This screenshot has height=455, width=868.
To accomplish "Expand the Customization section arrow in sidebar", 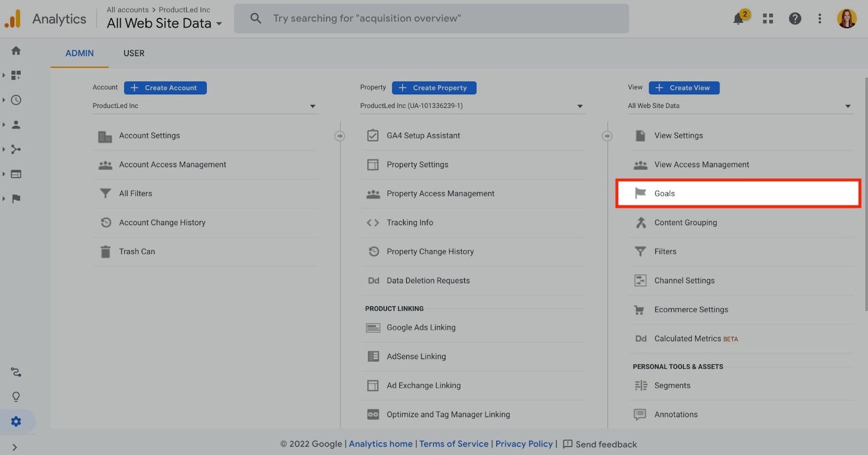I will (4, 75).
